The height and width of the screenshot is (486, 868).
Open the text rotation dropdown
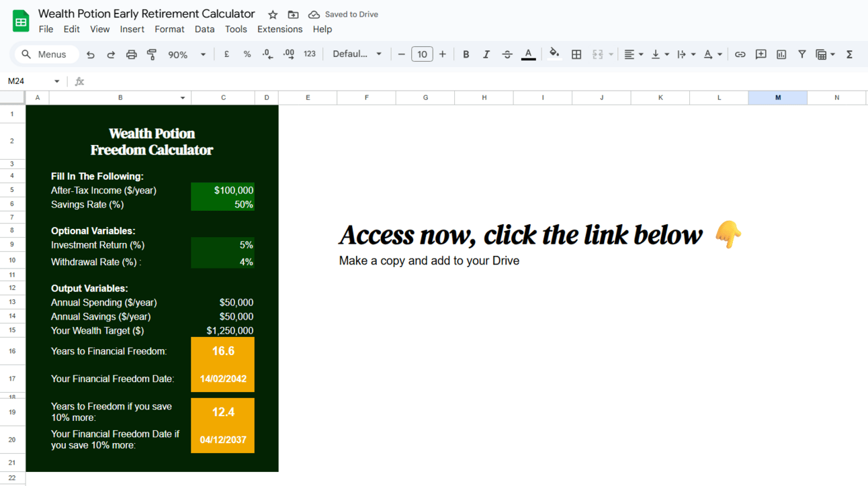coord(713,54)
